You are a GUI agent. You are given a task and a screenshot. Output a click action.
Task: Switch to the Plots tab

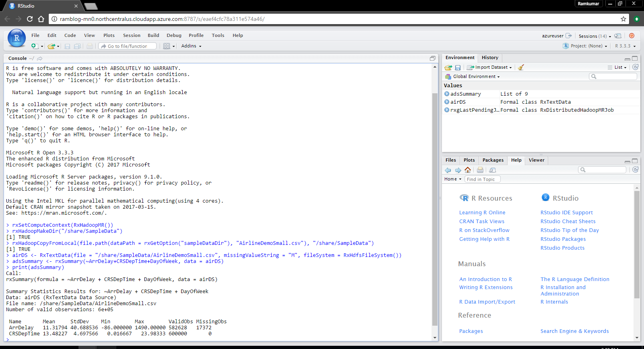click(x=469, y=160)
